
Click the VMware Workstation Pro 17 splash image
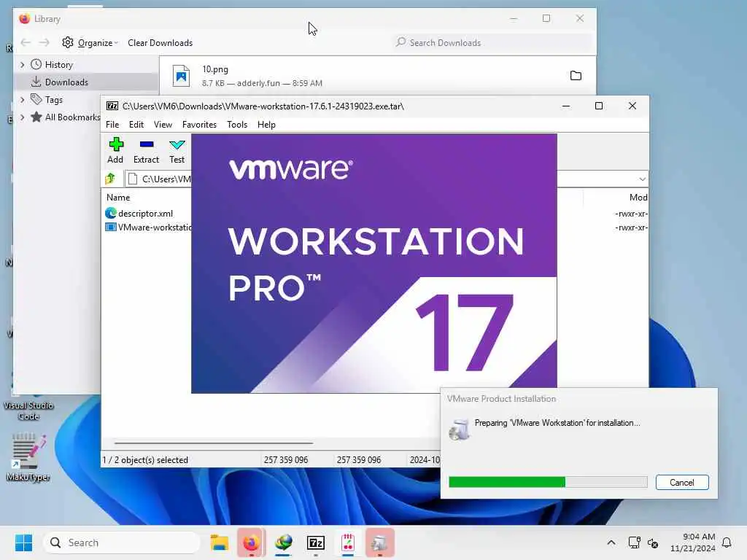coord(374,263)
